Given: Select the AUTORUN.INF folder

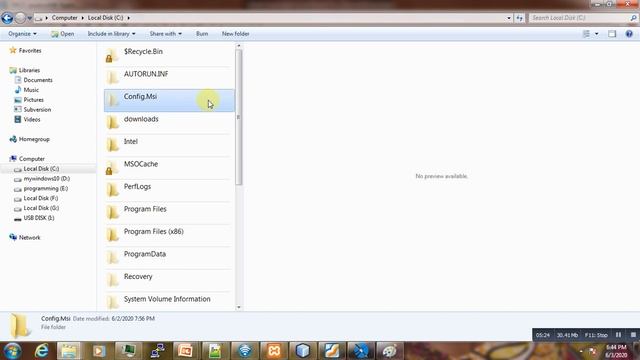Looking at the screenshot, I should [x=169, y=78].
